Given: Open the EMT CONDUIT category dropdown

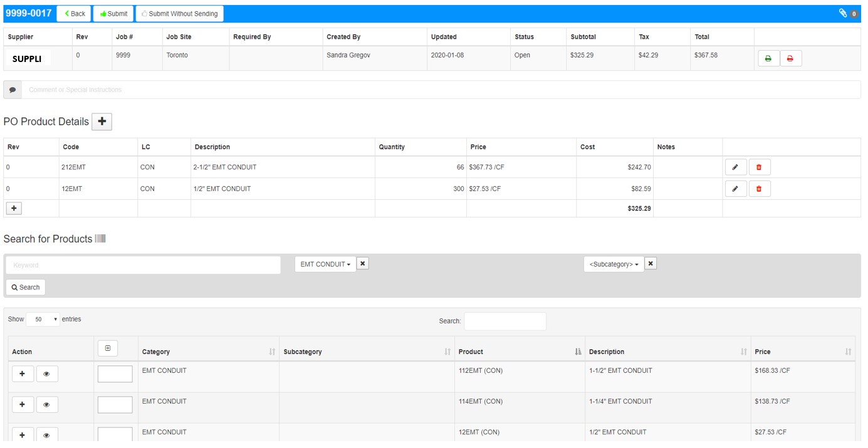Looking at the screenshot, I should coord(325,264).
